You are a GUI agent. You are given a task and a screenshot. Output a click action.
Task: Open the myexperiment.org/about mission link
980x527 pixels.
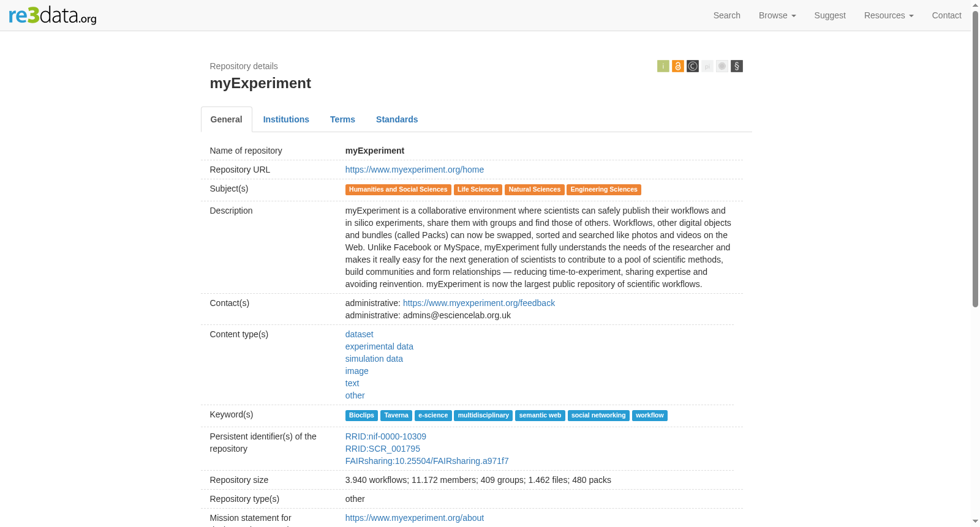pyautogui.click(x=415, y=518)
